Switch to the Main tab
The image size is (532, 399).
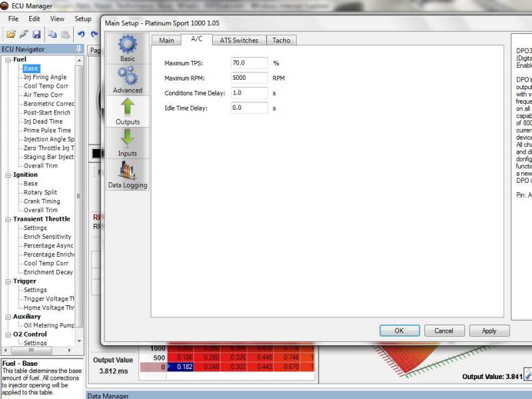click(166, 40)
